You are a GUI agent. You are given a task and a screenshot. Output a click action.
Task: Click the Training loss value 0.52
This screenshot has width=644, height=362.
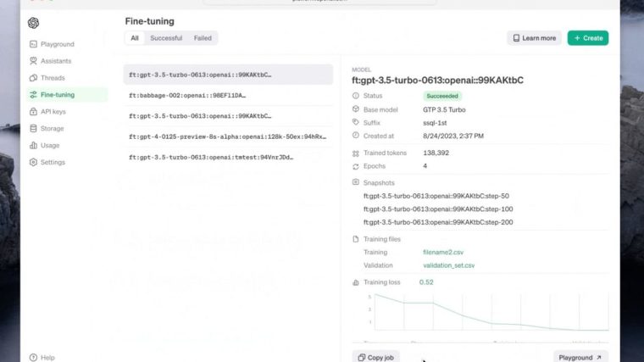click(426, 282)
